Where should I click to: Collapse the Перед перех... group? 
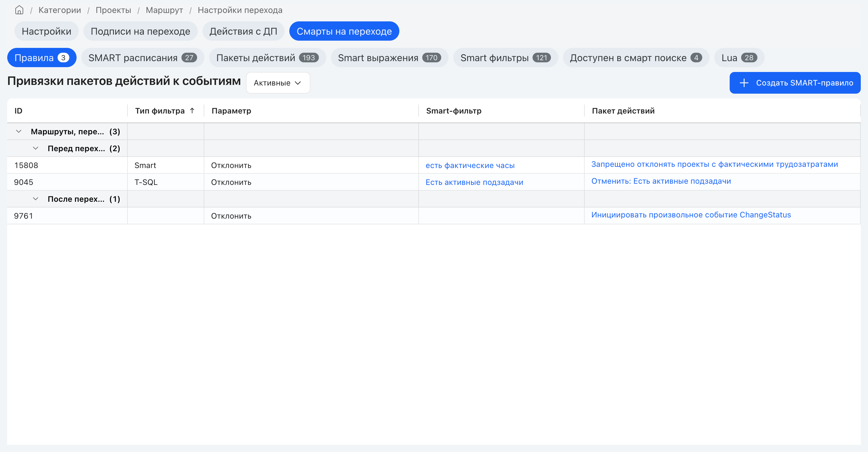(35, 148)
